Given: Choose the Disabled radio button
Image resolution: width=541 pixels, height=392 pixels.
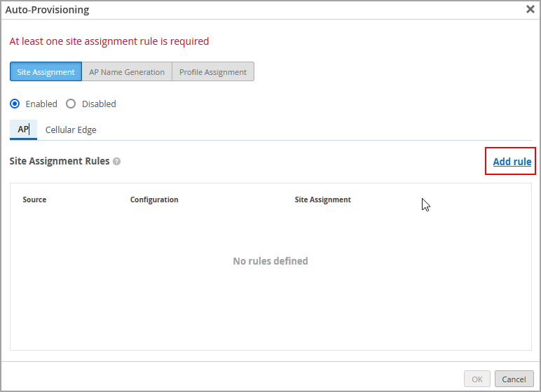Looking at the screenshot, I should coord(71,104).
